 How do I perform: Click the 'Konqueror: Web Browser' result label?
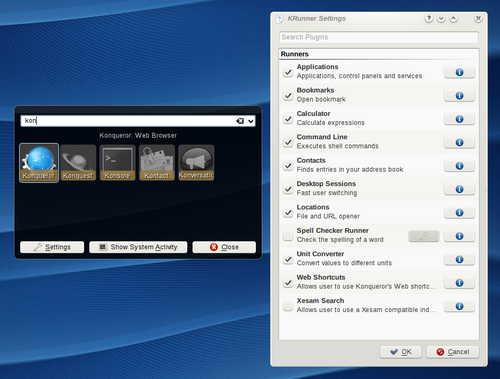click(x=138, y=135)
